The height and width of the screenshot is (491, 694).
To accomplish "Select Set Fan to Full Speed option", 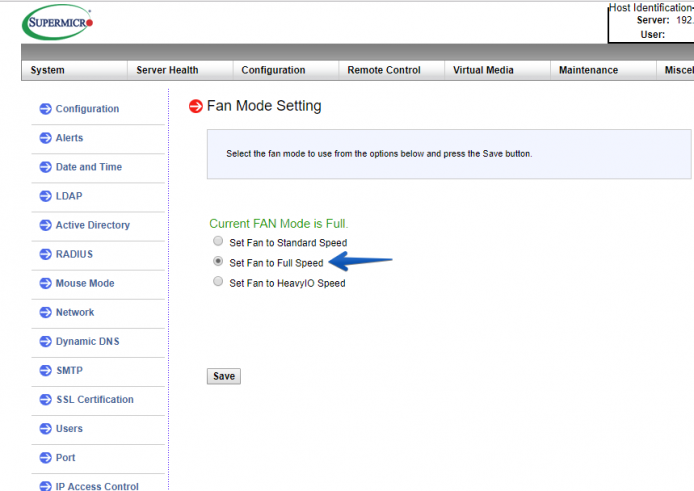I will coord(218,261).
